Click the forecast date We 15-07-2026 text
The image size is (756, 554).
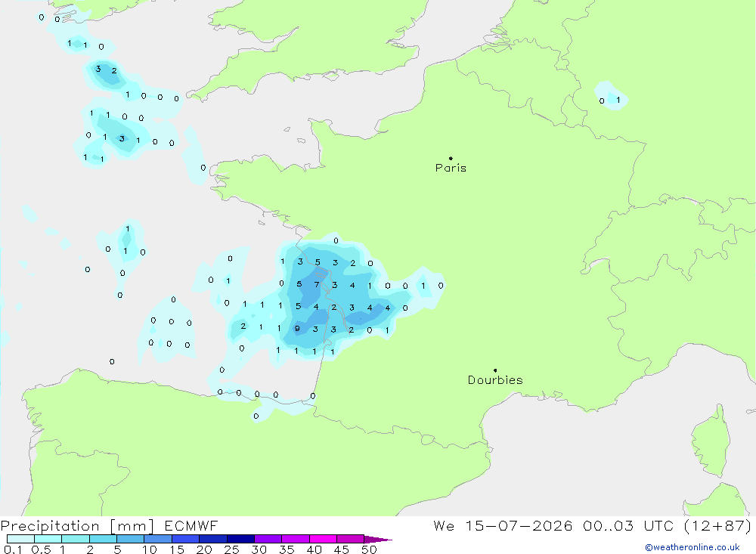pyautogui.click(x=503, y=525)
